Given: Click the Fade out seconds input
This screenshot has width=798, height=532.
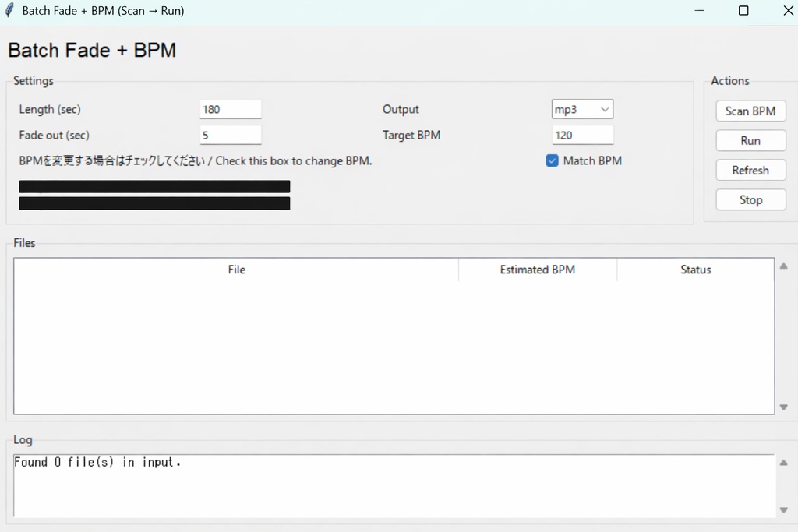Looking at the screenshot, I should click(231, 135).
